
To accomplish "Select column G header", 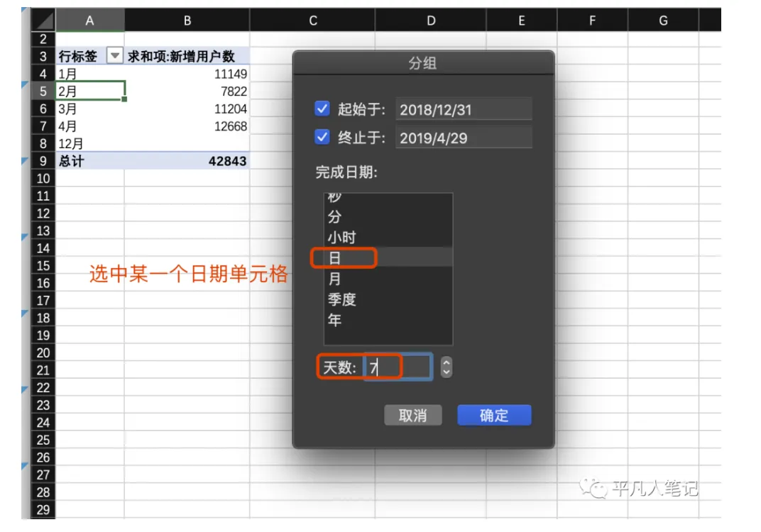I will point(664,21).
